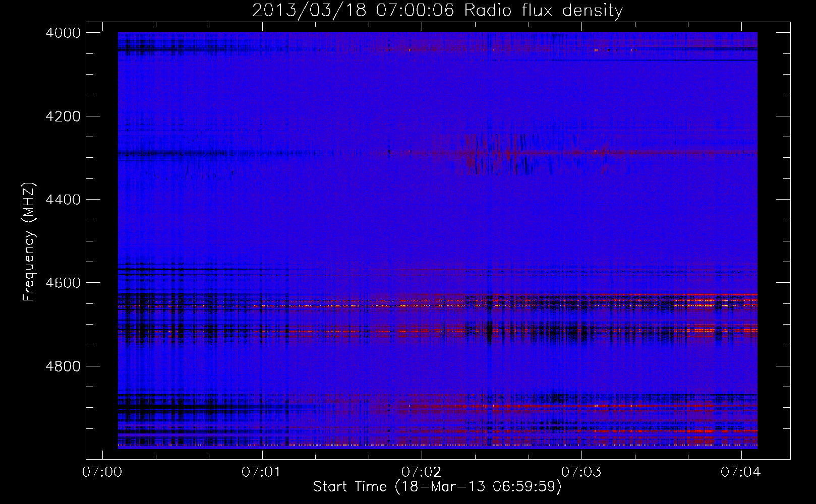Click the 07:02 time tick label
Image resolution: width=816 pixels, height=504 pixels.
pos(422,472)
